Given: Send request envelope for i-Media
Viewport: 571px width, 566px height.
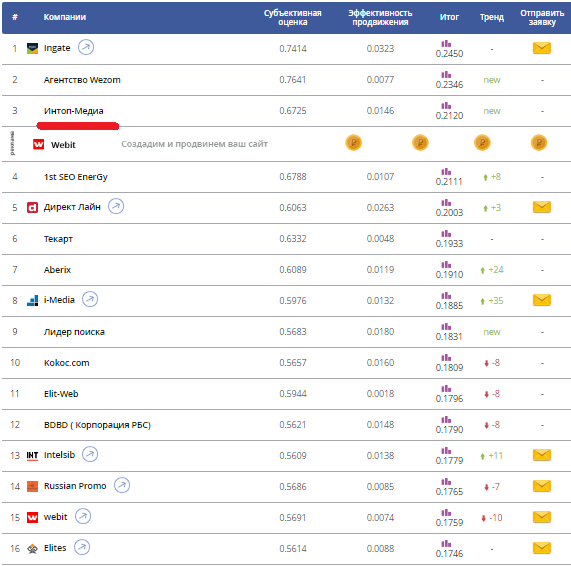Looking at the screenshot, I should [542, 300].
